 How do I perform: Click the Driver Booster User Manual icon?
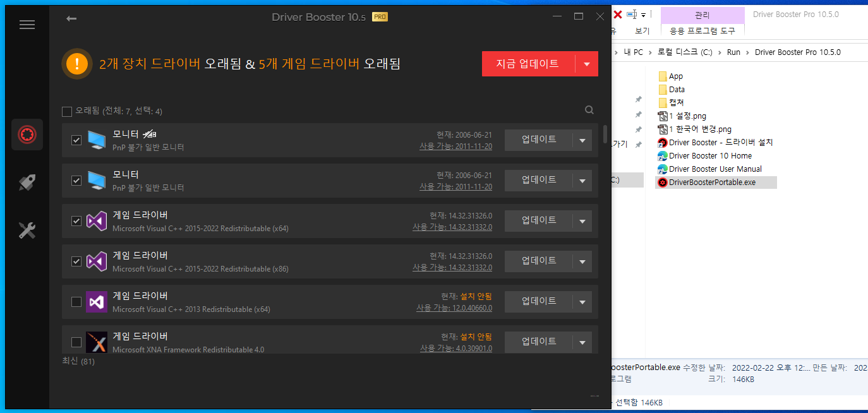(x=663, y=169)
